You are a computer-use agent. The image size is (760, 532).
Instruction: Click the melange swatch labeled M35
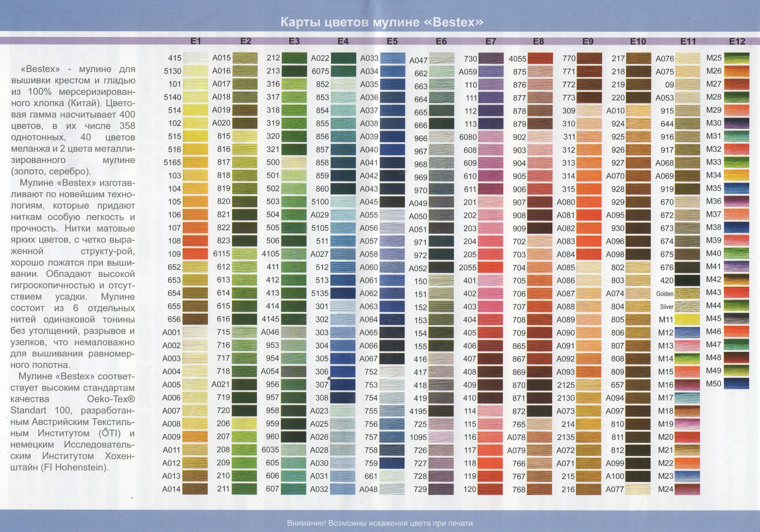(x=737, y=188)
